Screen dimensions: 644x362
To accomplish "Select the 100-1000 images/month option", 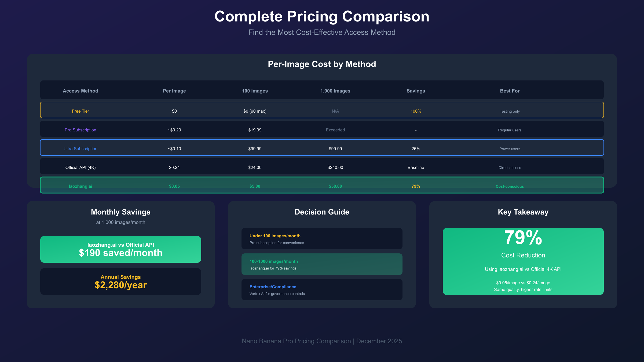I will click(x=322, y=264).
